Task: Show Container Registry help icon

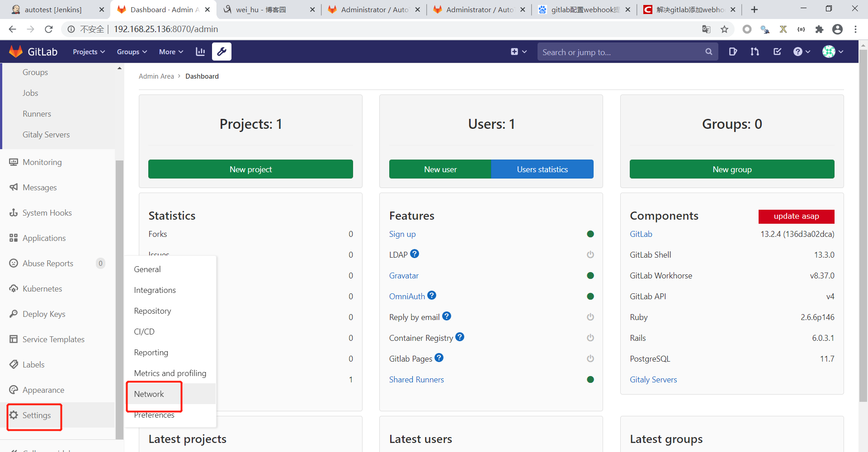Action: [x=460, y=337]
